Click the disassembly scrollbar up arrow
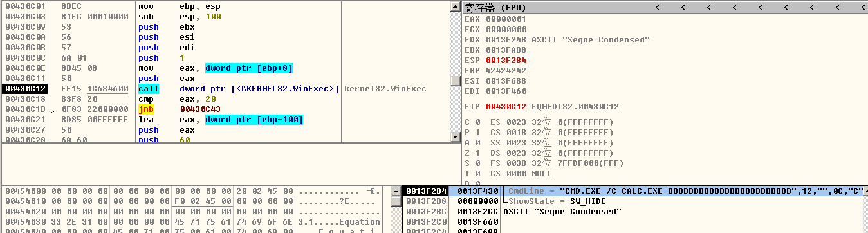Viewport: 868px width, 233px height. (x=456, y=6)
